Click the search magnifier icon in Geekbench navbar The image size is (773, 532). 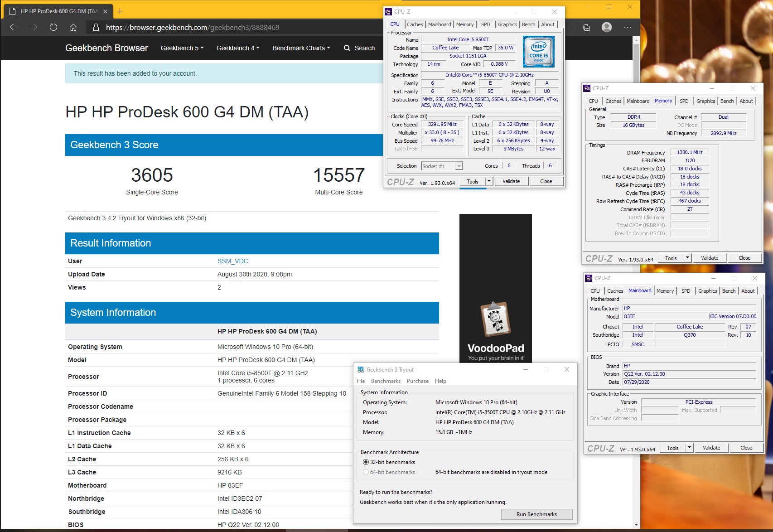click(347, 48)
